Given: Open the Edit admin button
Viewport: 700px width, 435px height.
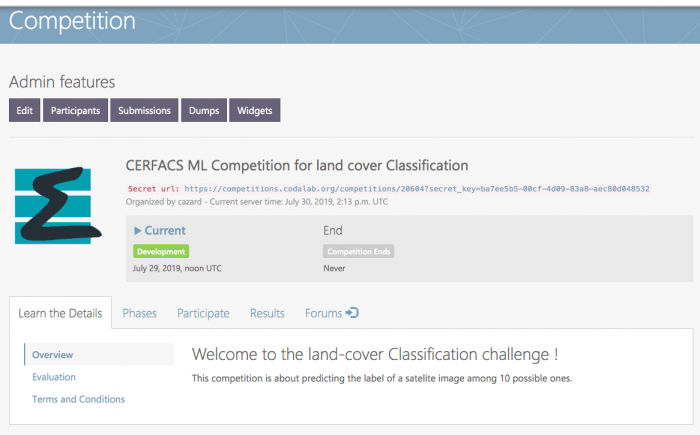Looking at the screenshot, I should pyautogui.click(x=25, y=110).
